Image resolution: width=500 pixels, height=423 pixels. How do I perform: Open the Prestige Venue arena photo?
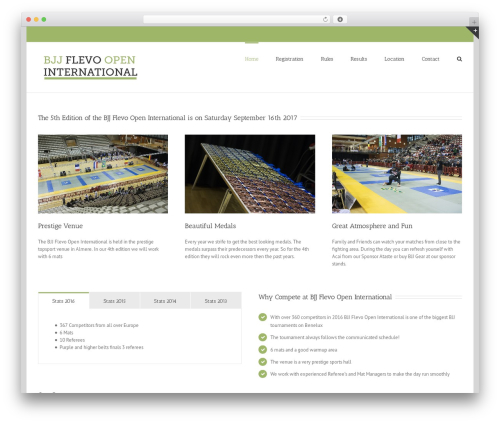click(103, 174)
